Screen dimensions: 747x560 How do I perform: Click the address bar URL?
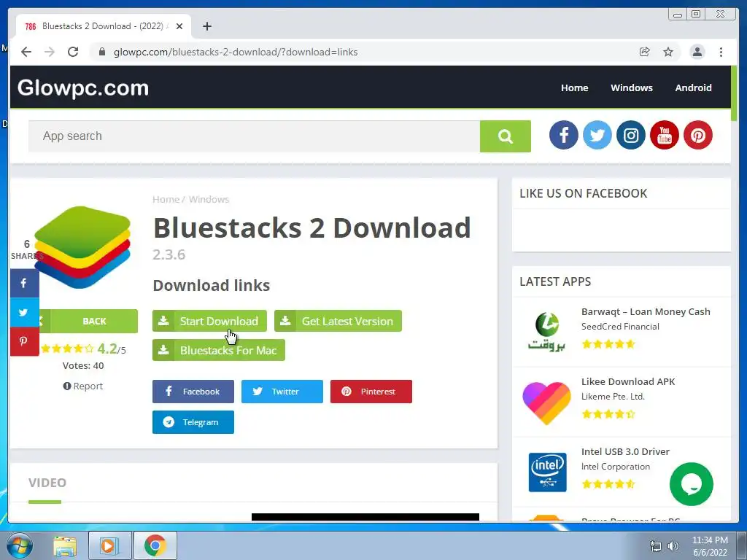(x=236, y=52)
